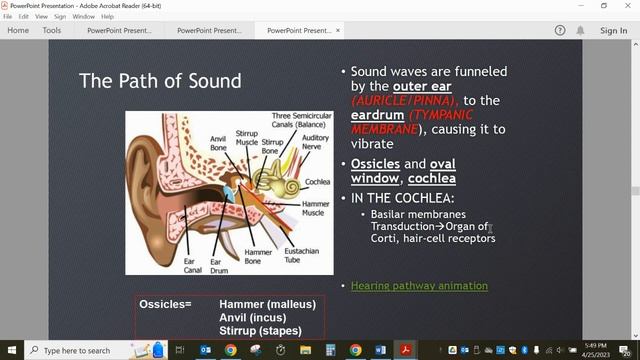This screenshot has height=360, width=640.
Task: Click the Wi-Fi network tray icon
Action: point(549,350)
